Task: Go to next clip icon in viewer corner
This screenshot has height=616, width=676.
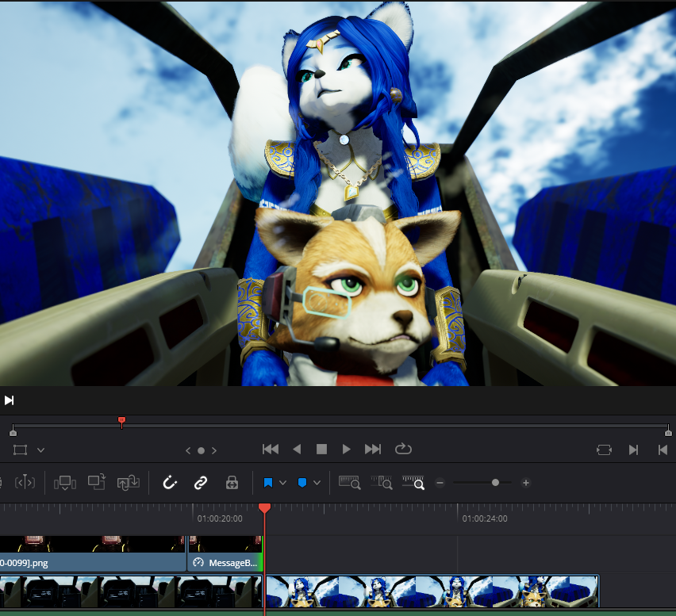Action: tap(633, 450)
